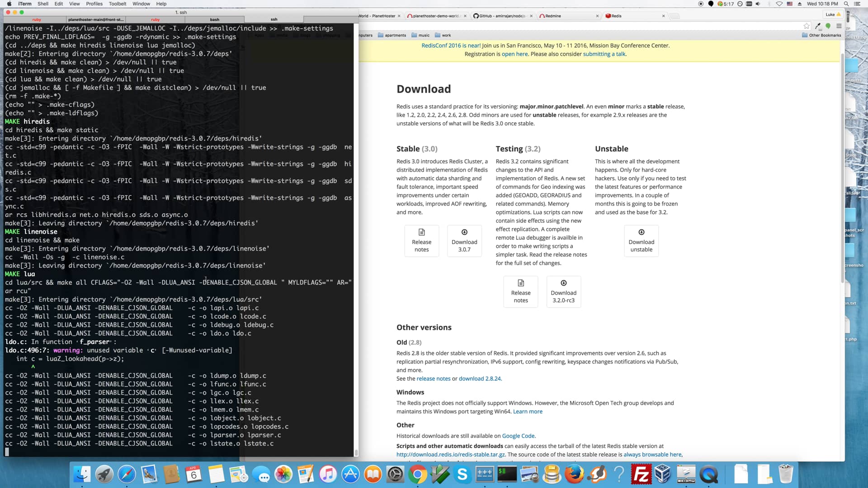Open iTerm Shell menu
The width and height of the screenshot is (868, 488).
[x=43, y=4]
